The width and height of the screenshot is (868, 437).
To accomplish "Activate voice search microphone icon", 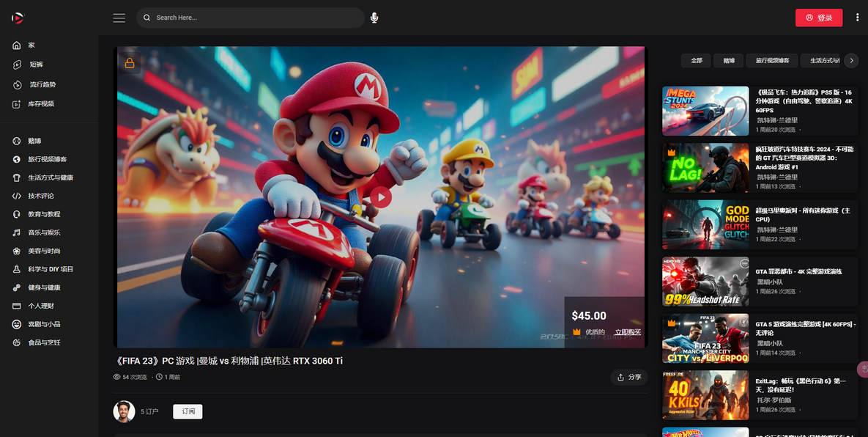I will click(374, 18).
